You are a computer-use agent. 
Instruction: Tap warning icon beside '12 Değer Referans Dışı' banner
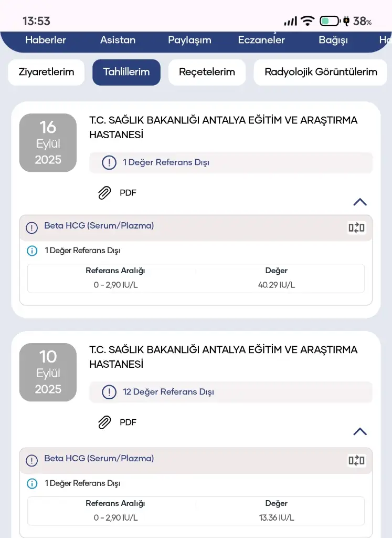click(109, 392)
